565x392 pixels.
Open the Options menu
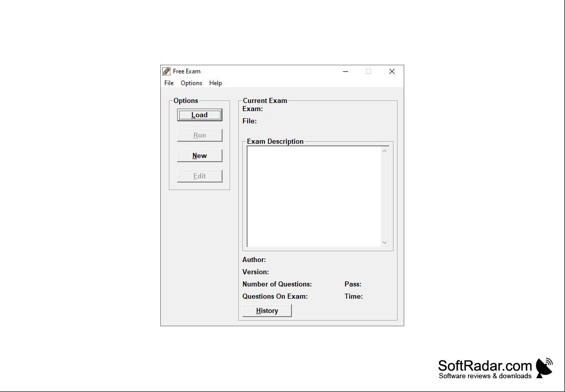[x=191, y=83]
